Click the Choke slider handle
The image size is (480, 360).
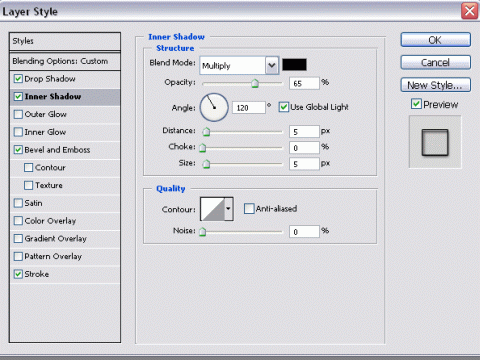click(203, 147)
